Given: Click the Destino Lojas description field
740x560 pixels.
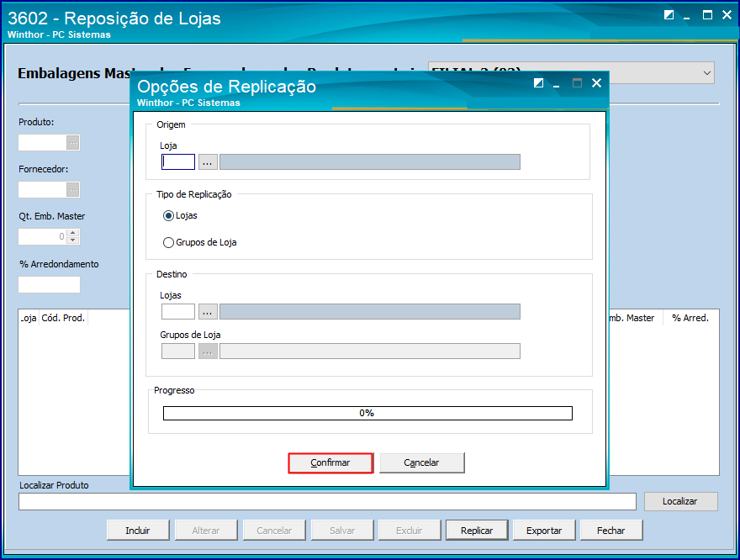Looking at the screenshot, I should click(x=370, y=311).
